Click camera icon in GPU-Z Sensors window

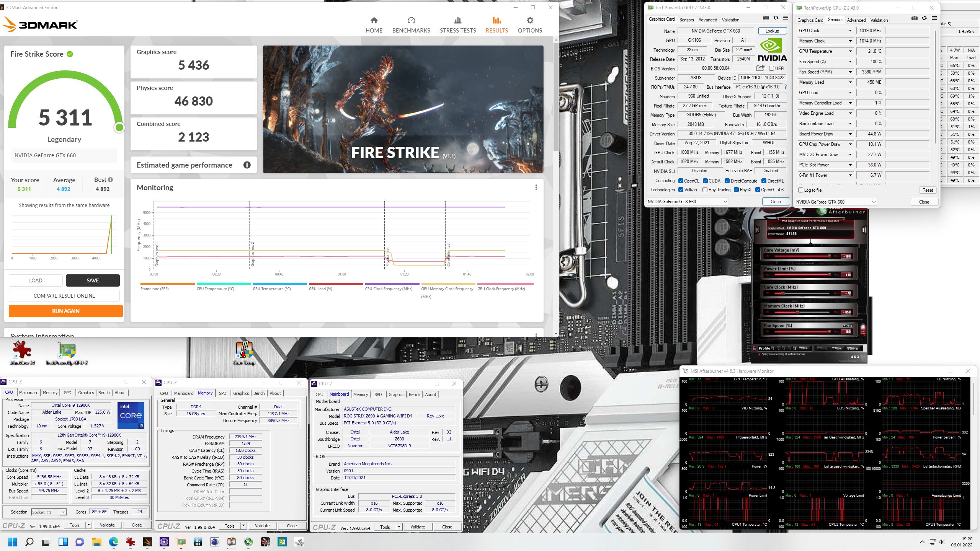click(914, 18)
